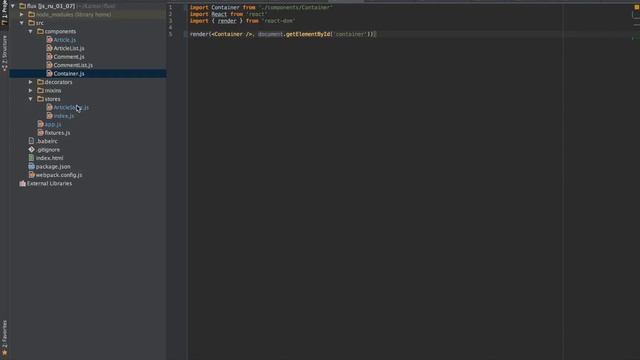Click the 'decorators' folder label
Screen dimensions: 640x360
58,82
